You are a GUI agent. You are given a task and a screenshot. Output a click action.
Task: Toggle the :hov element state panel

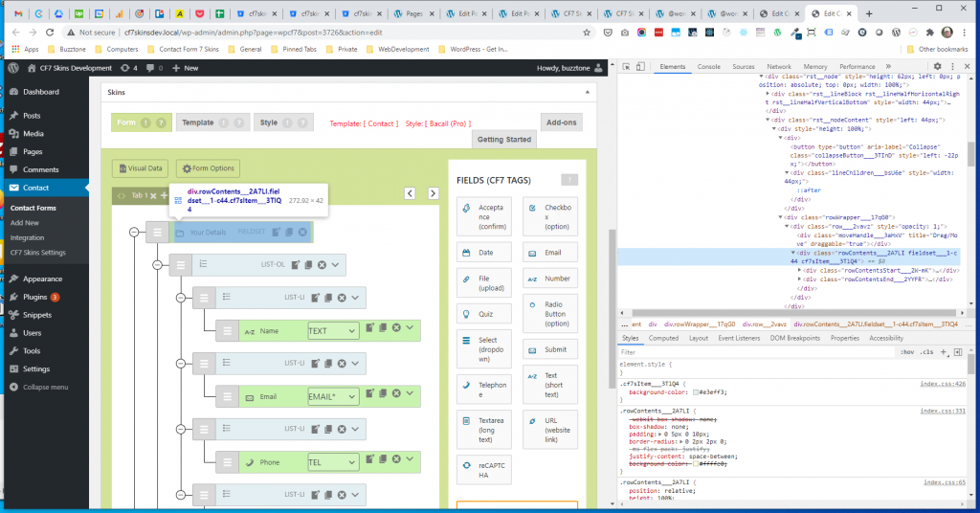(907, 352)
